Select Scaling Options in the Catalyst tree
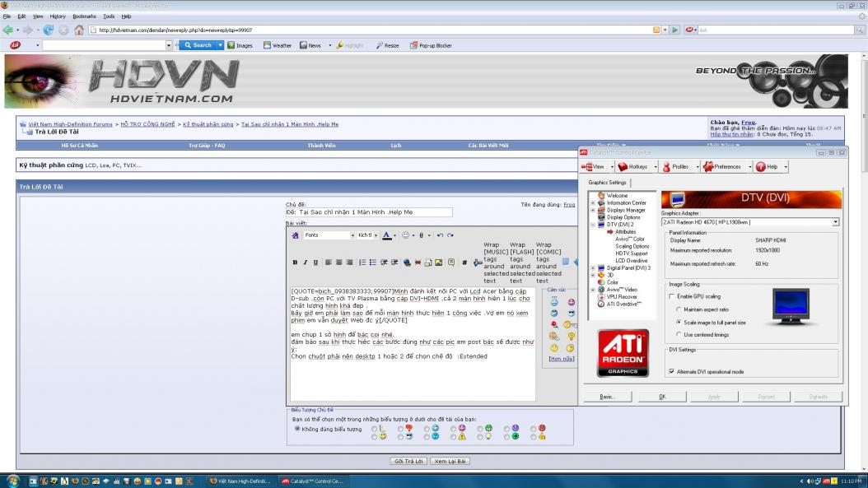868x488 pixels. (x=632, y=246)
